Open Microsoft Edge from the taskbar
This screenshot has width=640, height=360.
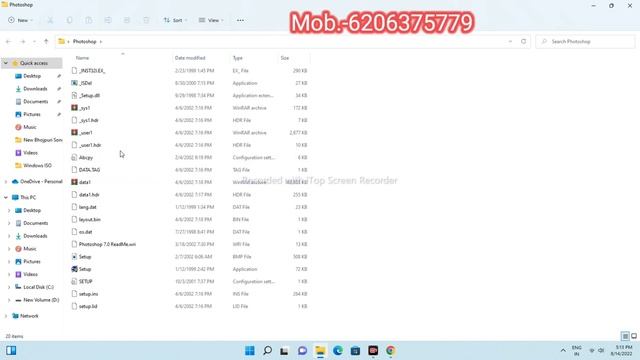point(338,351)
